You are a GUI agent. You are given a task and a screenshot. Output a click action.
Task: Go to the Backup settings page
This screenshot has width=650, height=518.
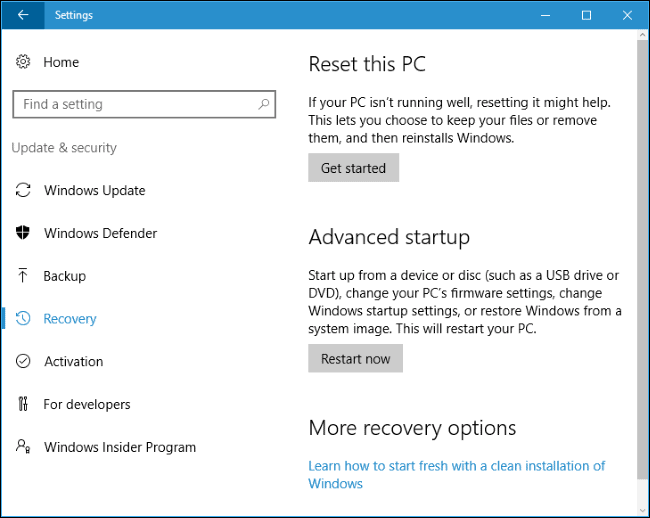(x=65, y=276)
